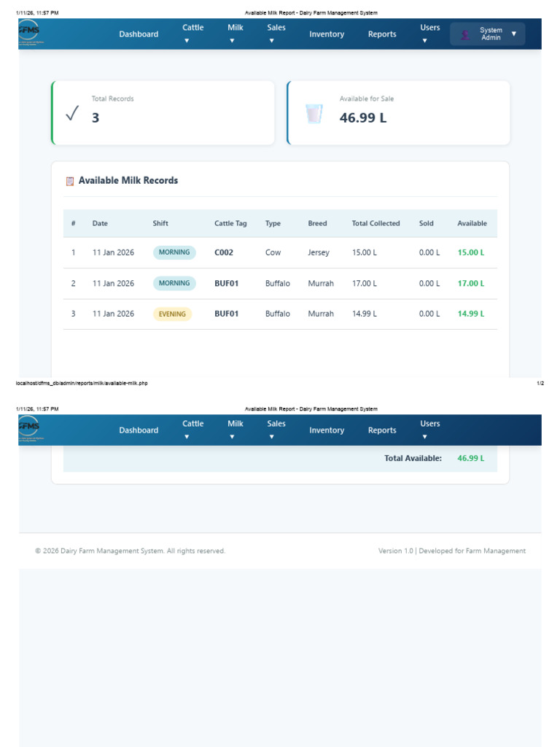Click the Date column header
Screen dimensions: 560x747
pos(100,223)
